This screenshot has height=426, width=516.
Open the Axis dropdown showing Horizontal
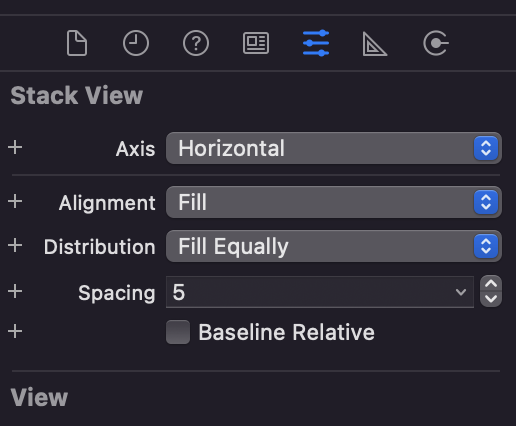[x=334, y=148]
